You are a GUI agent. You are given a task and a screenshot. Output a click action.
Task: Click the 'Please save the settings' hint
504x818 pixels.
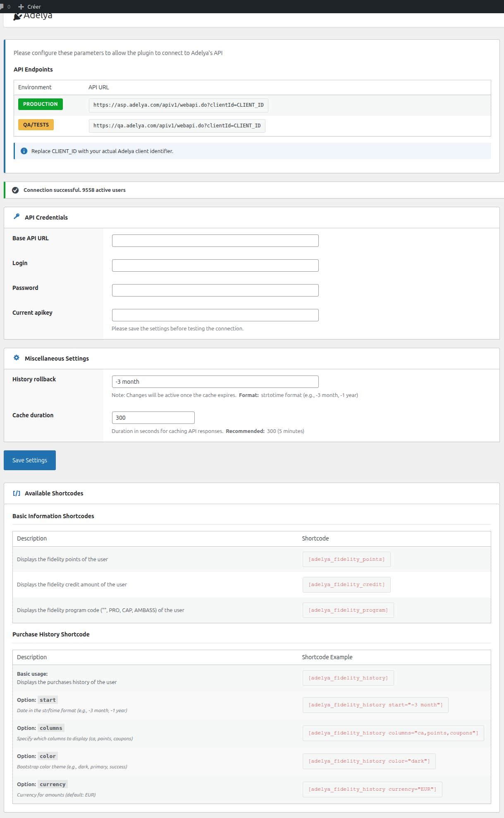[177, 329]
